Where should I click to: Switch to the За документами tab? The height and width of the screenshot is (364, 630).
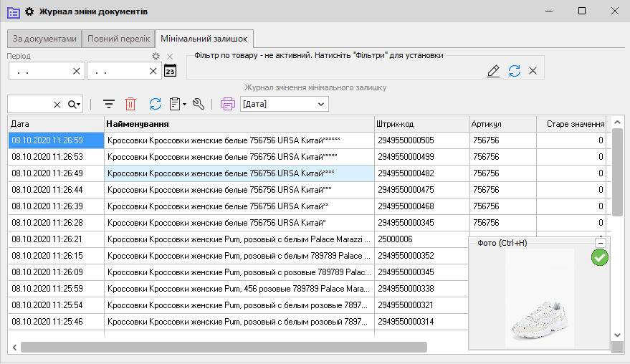tap(44, 39)
